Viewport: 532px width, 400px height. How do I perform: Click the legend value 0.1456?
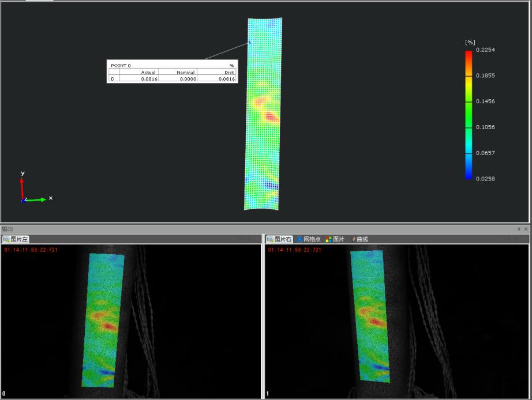[485, 101]
